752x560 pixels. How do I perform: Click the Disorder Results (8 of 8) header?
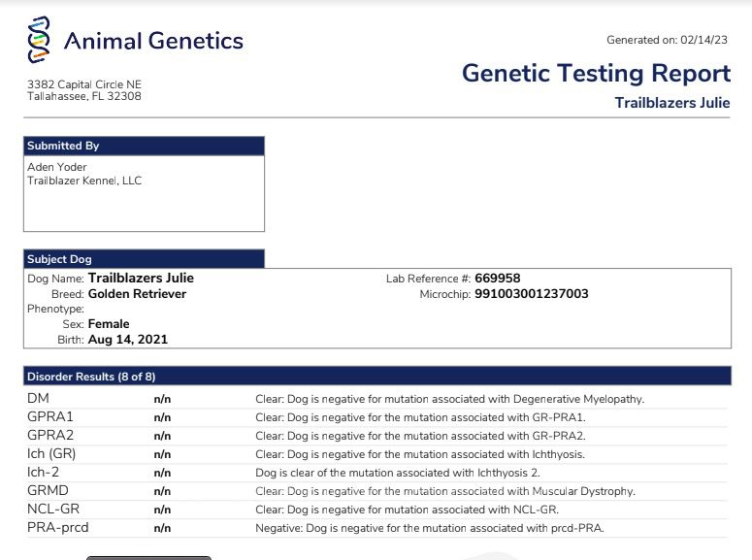377,377
